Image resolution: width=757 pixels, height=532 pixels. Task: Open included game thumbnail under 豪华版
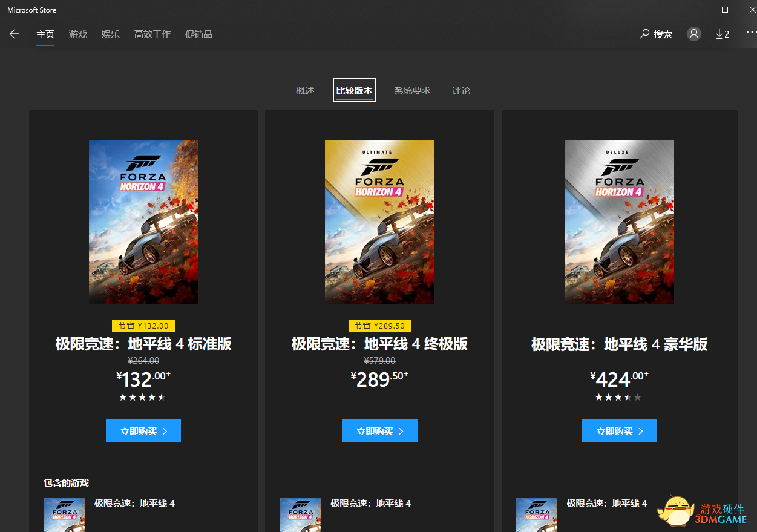tap(537, 515)
